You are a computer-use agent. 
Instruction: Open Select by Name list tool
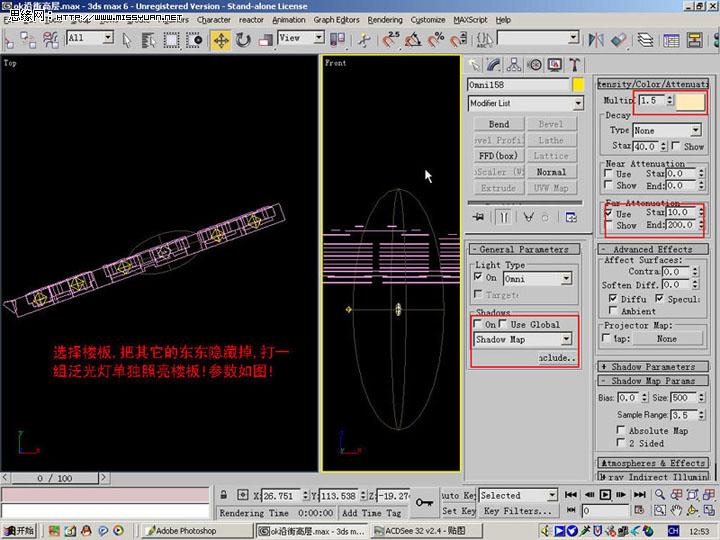tap(148, 40)
